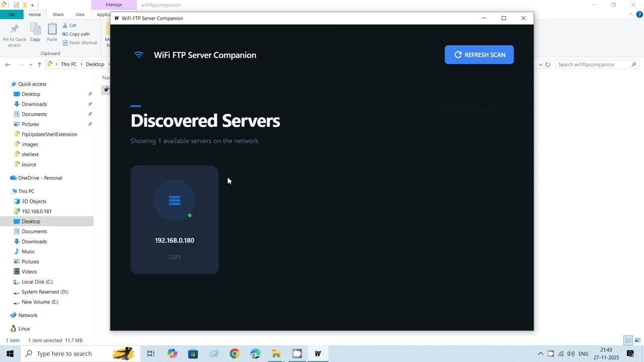This screenshot has width=644, height=362.
Task: Open System Reserved (D:) drive
Action: click(x=45, y=292)
